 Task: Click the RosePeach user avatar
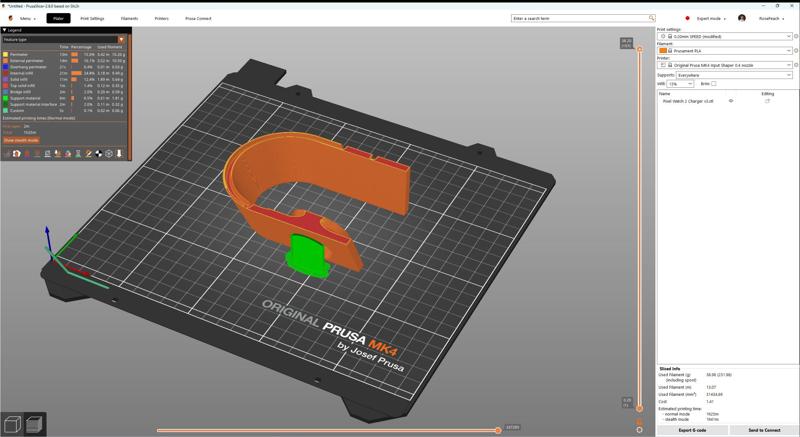point(742,18)
